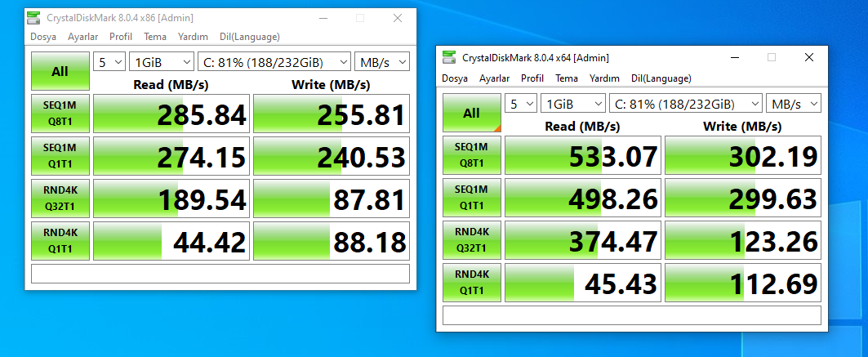Start RND4K Q32T1 test in x64 window

point(472,240)
